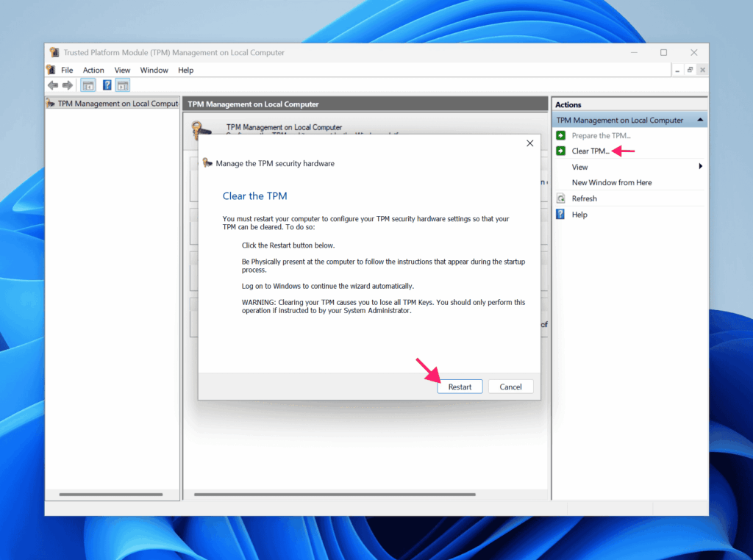Open the View menu in the menu bar
Viewport: 753px width, 560px height.
(x=123, y=70)
